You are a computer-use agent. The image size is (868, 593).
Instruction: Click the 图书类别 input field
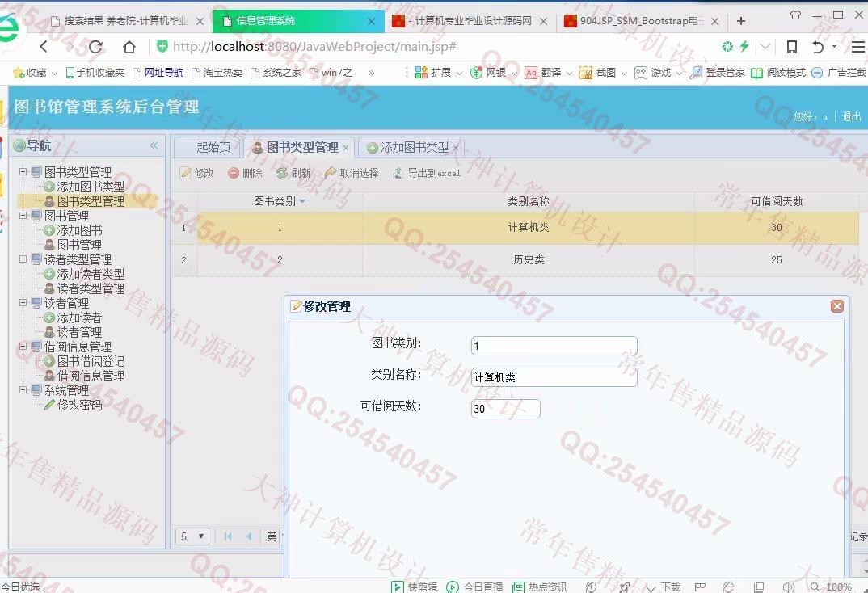554,346
